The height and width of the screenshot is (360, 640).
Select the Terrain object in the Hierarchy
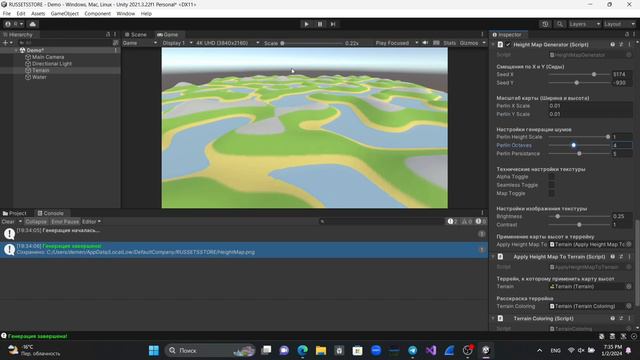pyautogui.click(x=40, y=70)
